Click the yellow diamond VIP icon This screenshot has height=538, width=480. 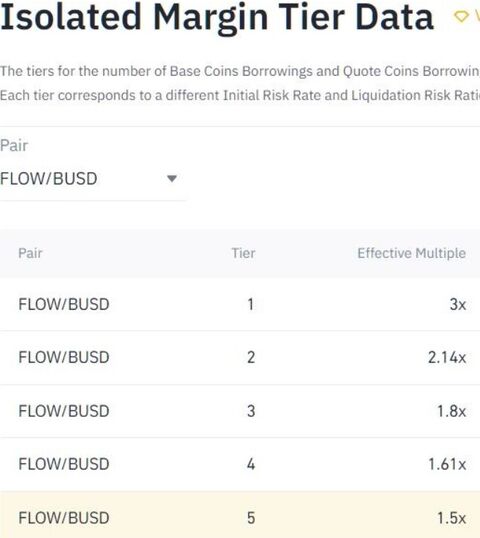[461, 16]
